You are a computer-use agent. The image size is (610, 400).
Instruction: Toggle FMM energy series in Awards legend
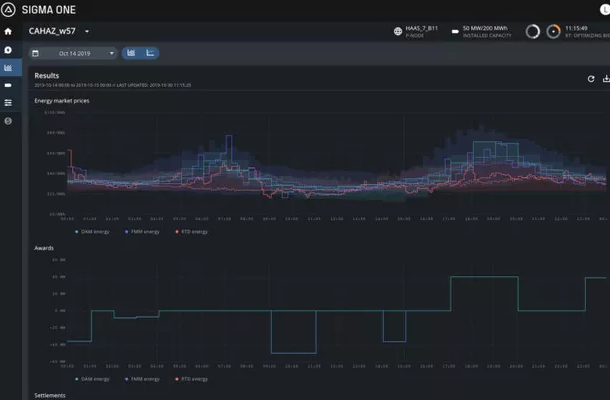point(143,379)
